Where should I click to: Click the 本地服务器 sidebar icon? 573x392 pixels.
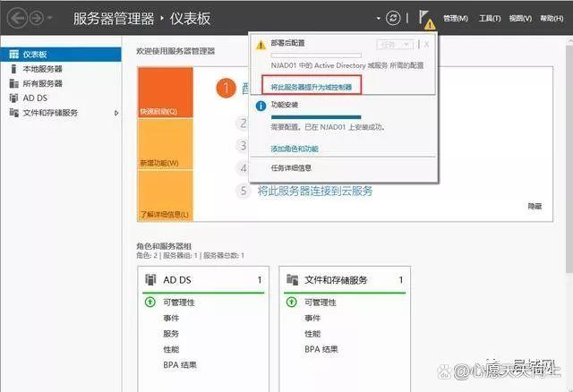(14, 69)
